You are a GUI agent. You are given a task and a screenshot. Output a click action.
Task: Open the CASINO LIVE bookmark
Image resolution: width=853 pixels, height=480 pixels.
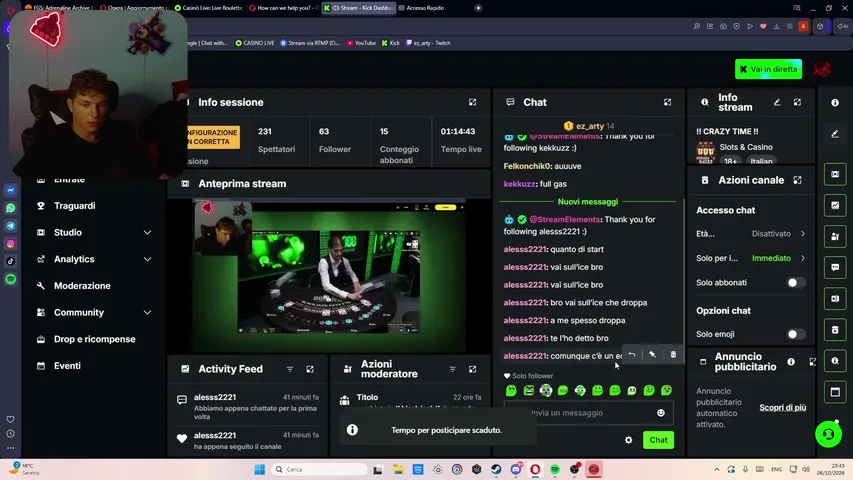(x=254, y=43)
